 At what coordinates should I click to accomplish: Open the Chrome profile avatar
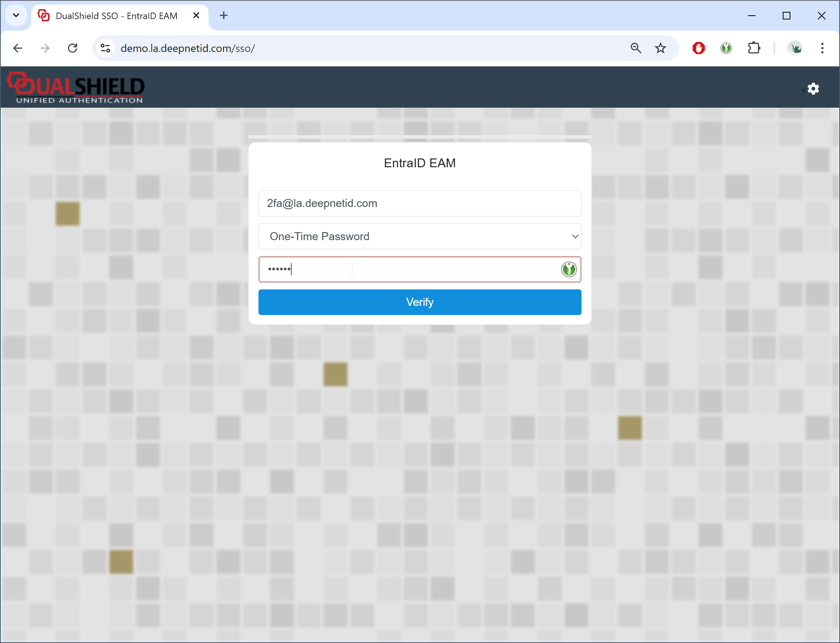point(795,48)
